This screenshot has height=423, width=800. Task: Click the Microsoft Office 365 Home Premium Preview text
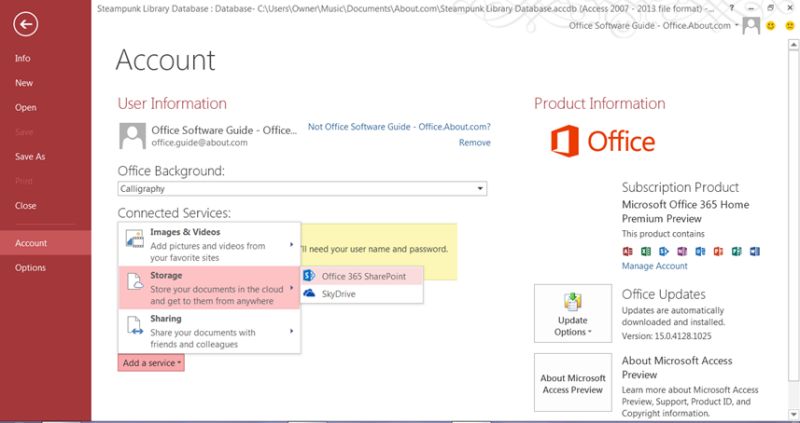point(685,211)
